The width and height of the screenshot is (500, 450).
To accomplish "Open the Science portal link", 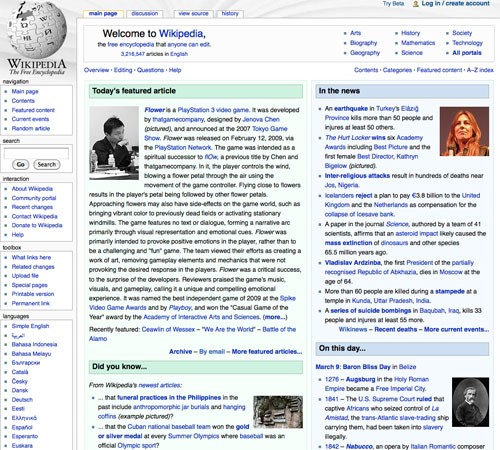I will coord(412,53).
